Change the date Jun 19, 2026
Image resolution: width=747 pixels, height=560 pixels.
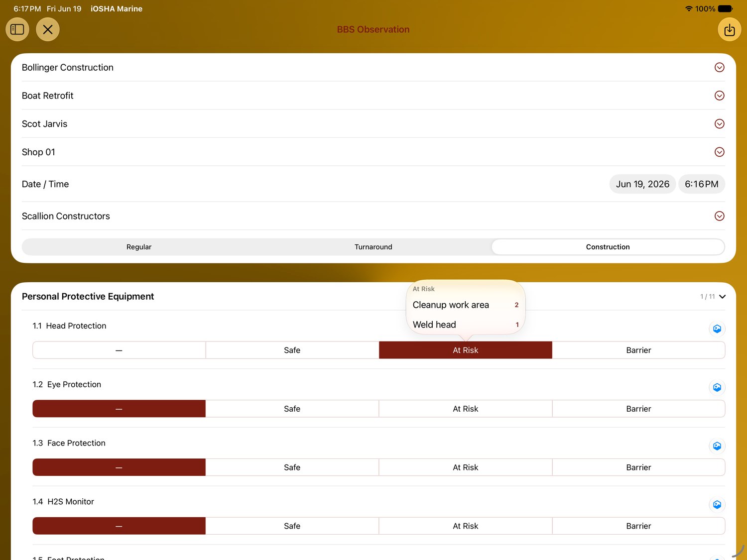(642, 184)
